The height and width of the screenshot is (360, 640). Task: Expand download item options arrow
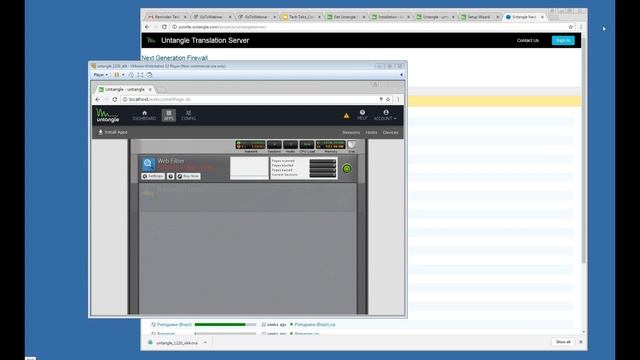tap(205, 343)
